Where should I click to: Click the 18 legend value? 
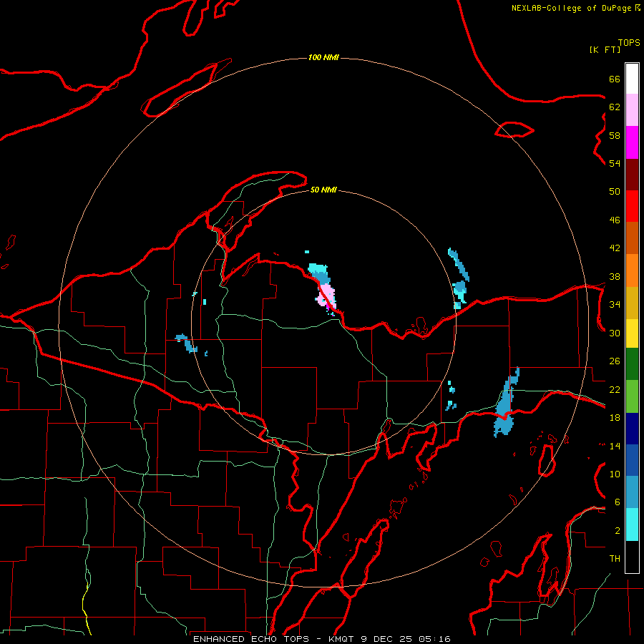[x=615, y=418]
